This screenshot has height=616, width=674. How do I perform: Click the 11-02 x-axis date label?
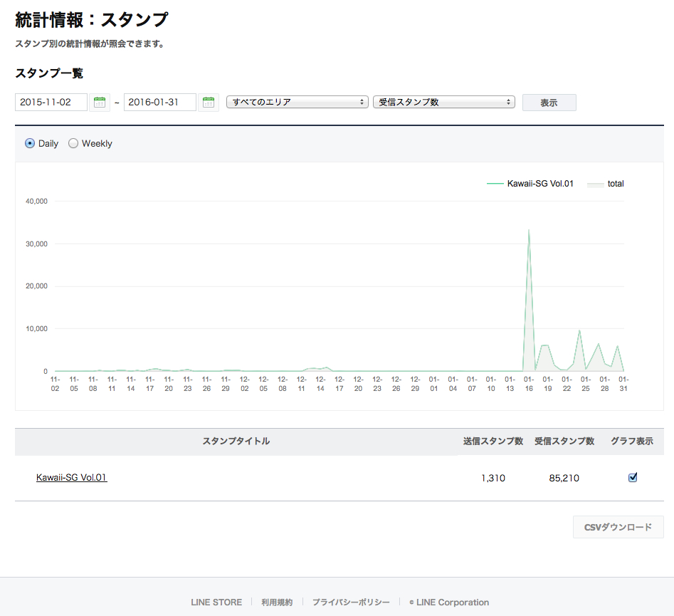[x=55, y=384]
